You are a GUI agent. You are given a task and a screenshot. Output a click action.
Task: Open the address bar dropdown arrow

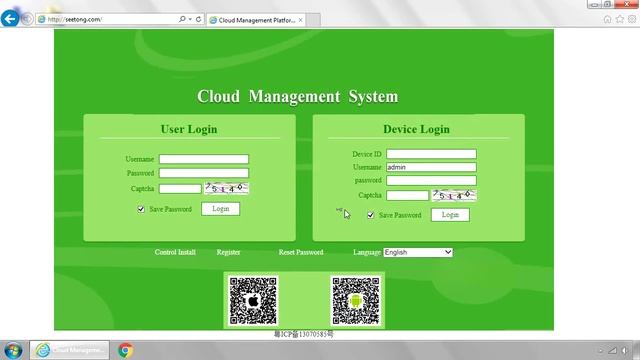[x=190, y=19]
